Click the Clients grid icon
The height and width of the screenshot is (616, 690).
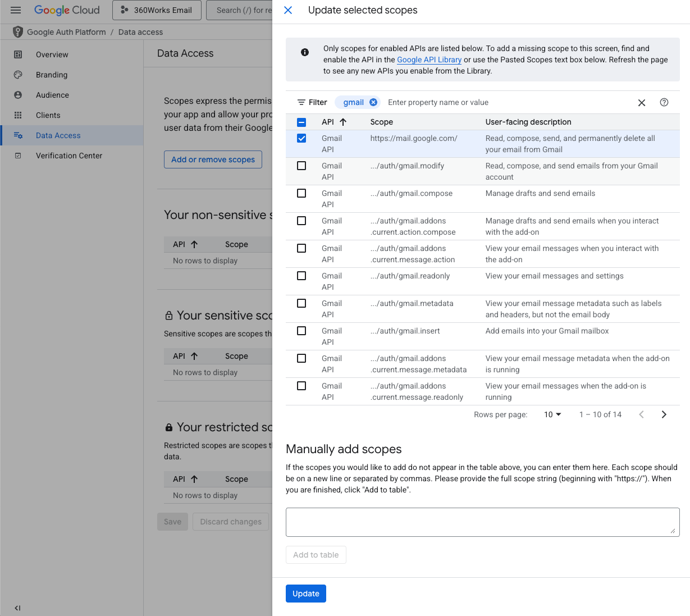18,115
